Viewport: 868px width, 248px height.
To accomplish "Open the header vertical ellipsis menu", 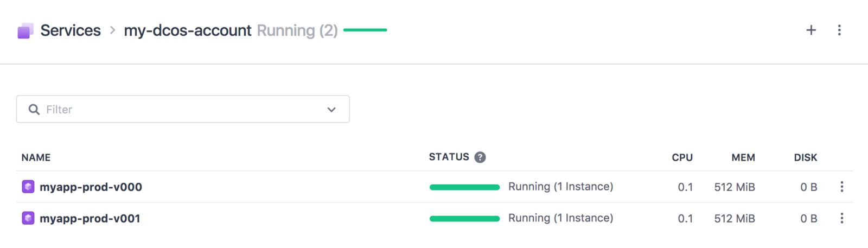I will pos(839,30).
